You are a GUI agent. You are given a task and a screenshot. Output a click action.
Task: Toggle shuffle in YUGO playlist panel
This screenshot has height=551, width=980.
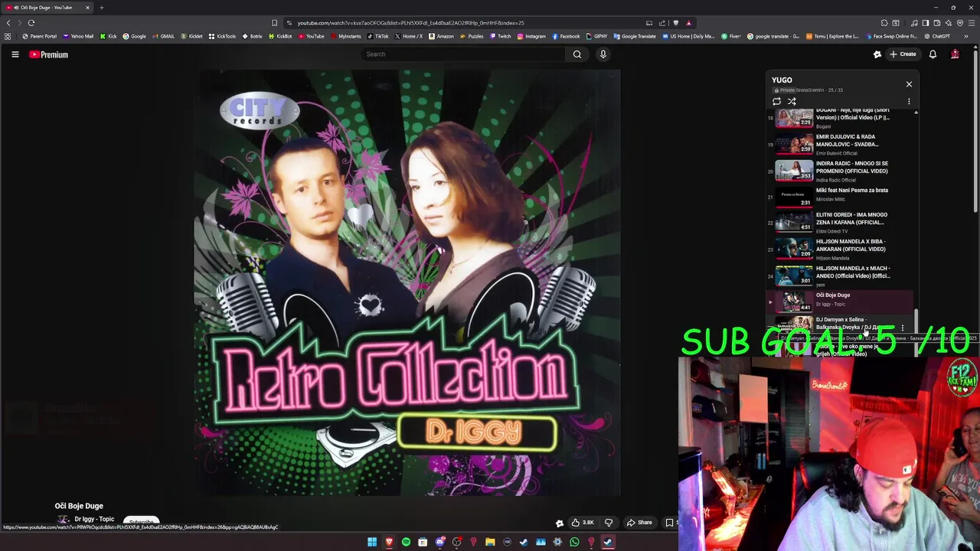tap(792, 101)
